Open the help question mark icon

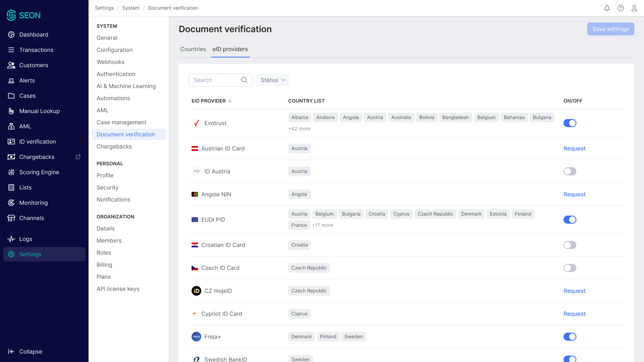pyautogui.click(x=621, y=8)
